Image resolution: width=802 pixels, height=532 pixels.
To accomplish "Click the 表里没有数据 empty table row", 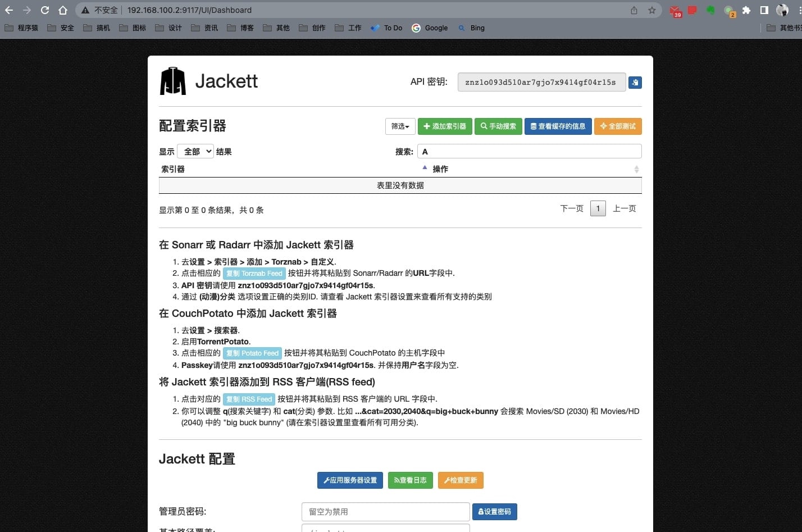I will tap(400, 185).
